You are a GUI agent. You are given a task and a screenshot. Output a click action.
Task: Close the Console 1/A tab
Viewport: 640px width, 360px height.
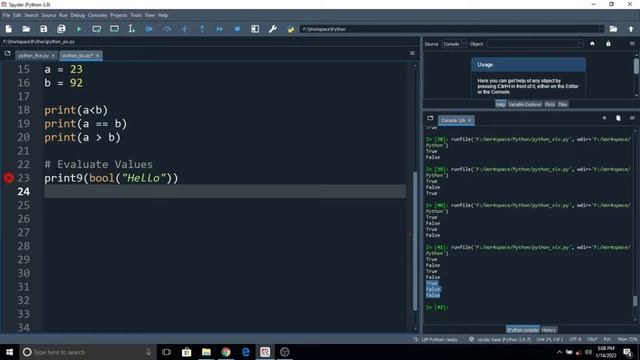point(469,120)
